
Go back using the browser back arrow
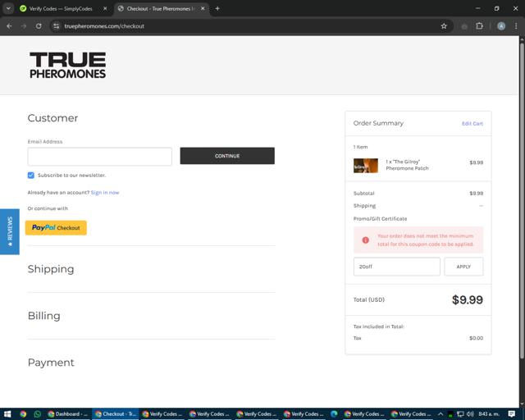pos(9,26)
